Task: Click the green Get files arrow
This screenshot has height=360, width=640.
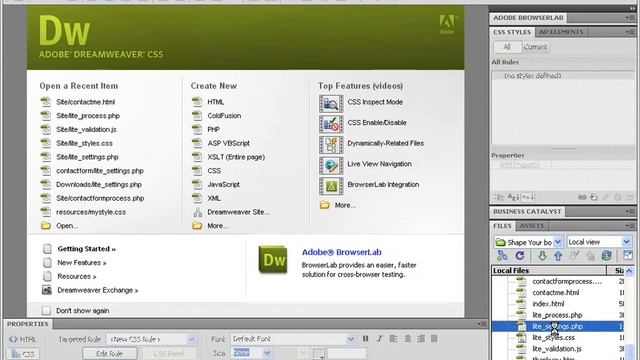Action: click(x=542, y=256)
